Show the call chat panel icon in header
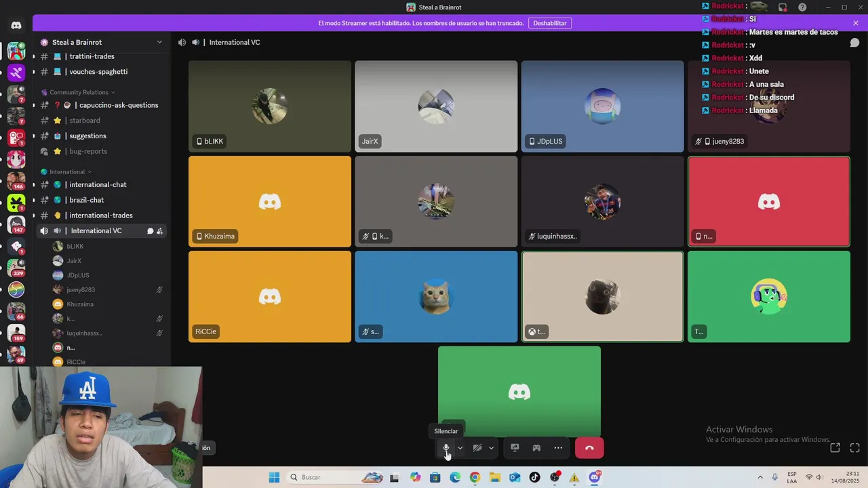The height and width of the screenshot is (488, 868). [855, 42]
